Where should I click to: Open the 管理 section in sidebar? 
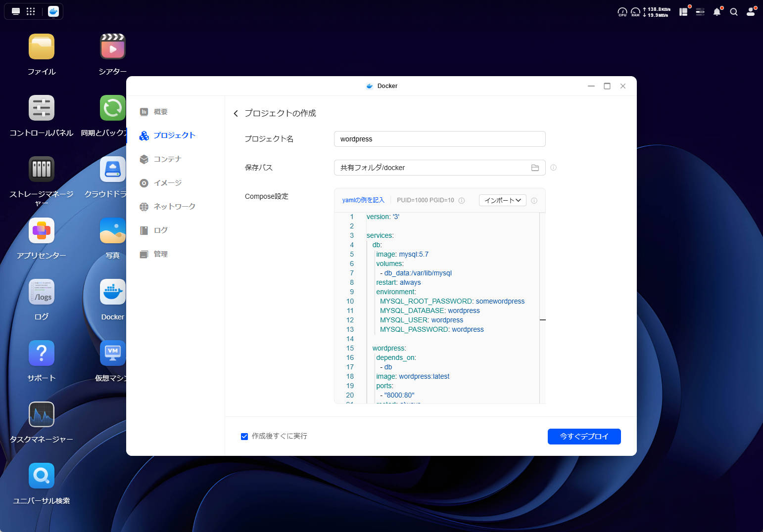tap(154, 254)
